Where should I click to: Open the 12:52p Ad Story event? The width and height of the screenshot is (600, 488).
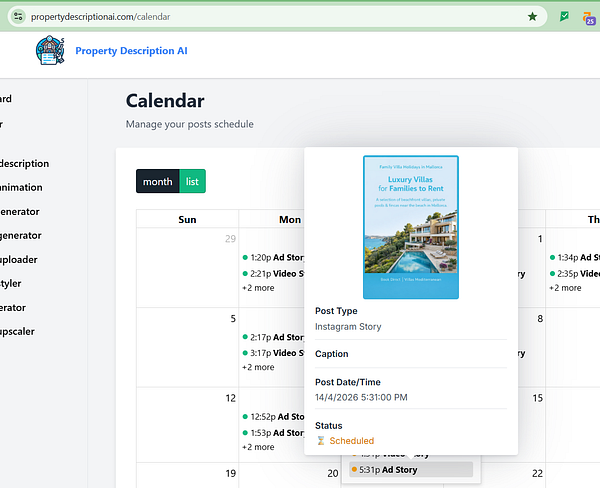273,416
